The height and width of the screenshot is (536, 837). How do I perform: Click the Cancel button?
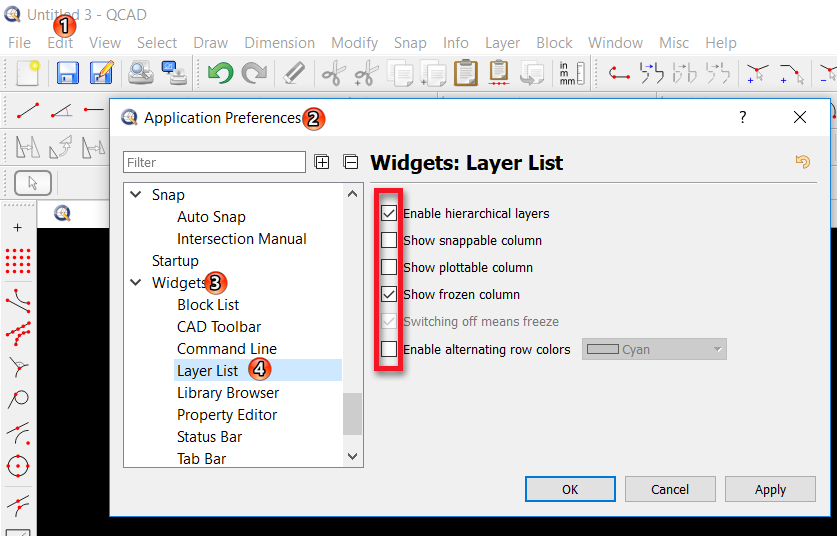pos(670,489)
